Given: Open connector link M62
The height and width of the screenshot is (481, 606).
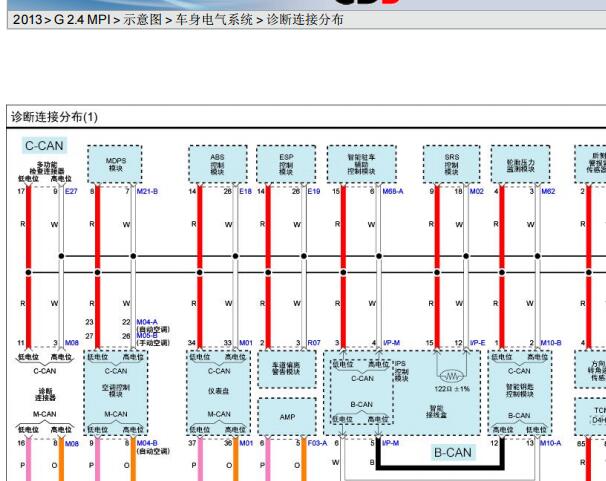Looking at the screenshot, I should [548, 191].
